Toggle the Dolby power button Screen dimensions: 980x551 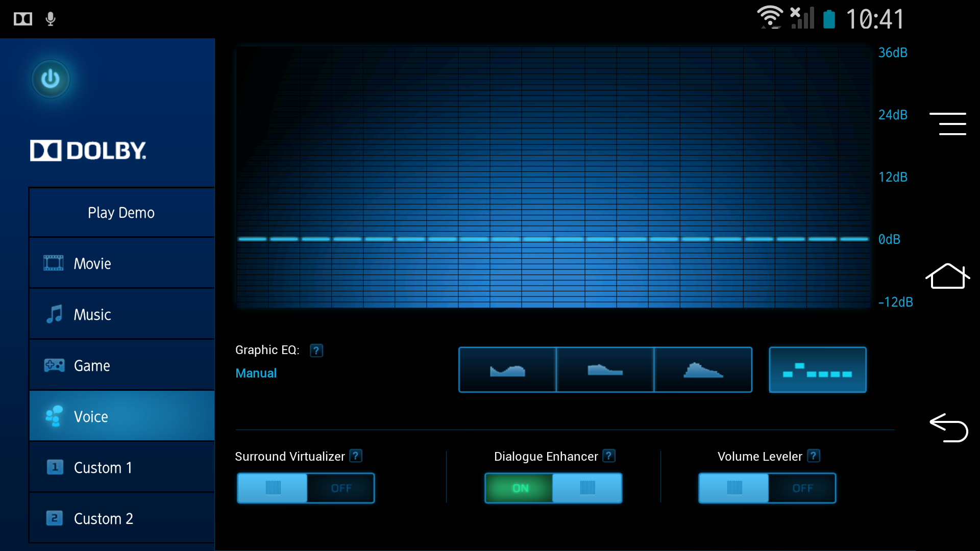coord(51,79)
